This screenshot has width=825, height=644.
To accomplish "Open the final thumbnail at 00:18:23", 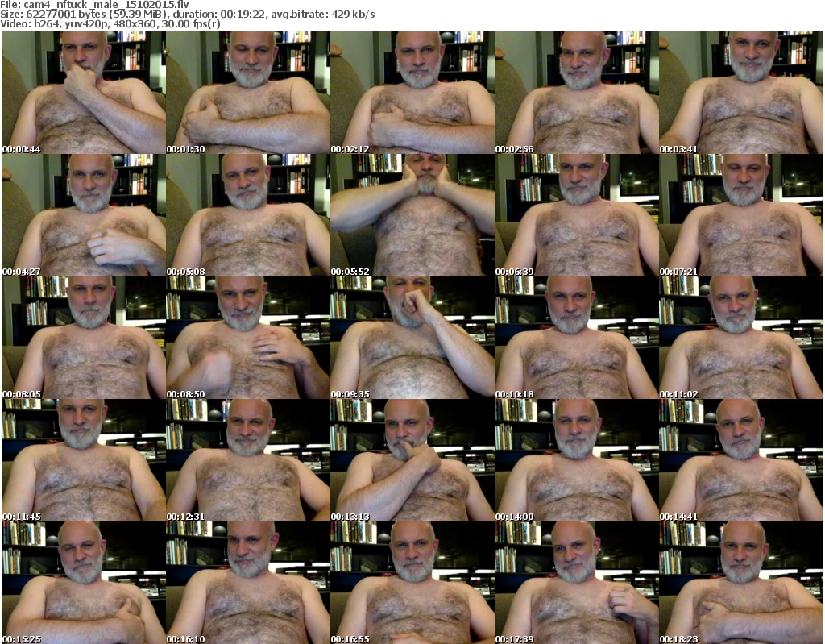I will [x=741, y=583].
